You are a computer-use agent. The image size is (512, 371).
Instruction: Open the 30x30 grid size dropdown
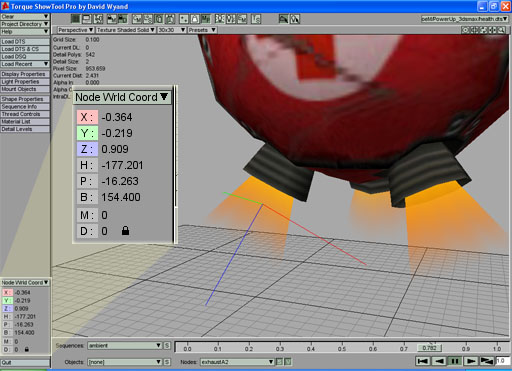[x=172, y=30]
